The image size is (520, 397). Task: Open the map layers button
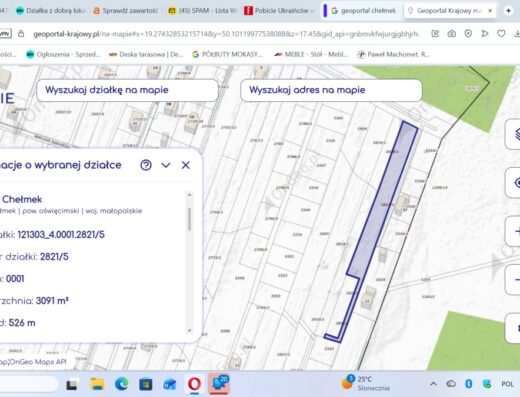coord(513,134)
